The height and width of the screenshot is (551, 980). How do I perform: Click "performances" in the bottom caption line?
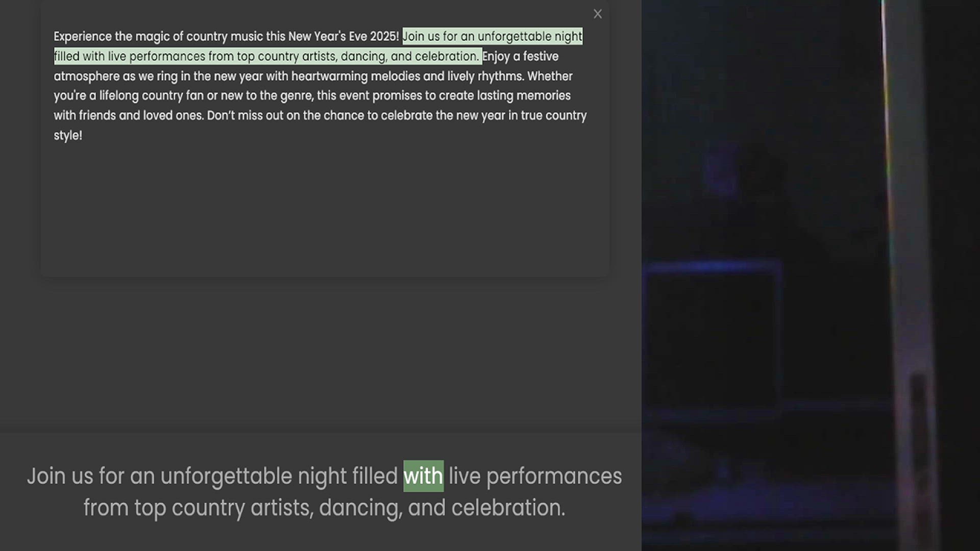(554, 477)
